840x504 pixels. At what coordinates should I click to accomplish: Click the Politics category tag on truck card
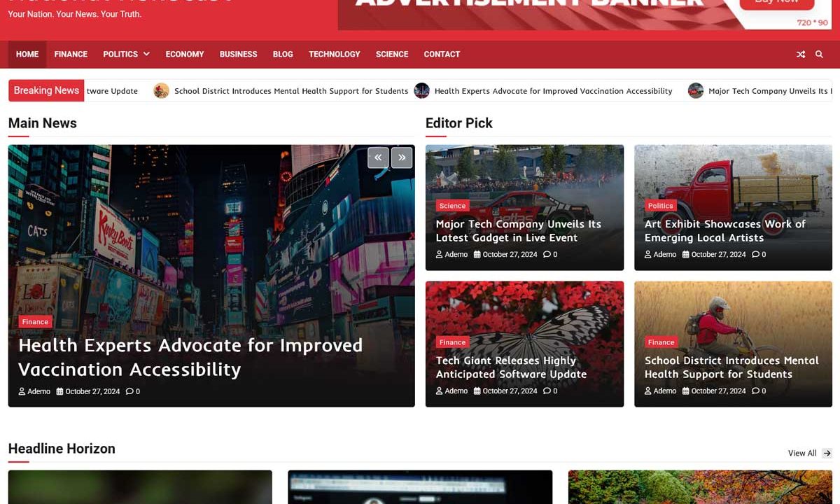point(660,206)
